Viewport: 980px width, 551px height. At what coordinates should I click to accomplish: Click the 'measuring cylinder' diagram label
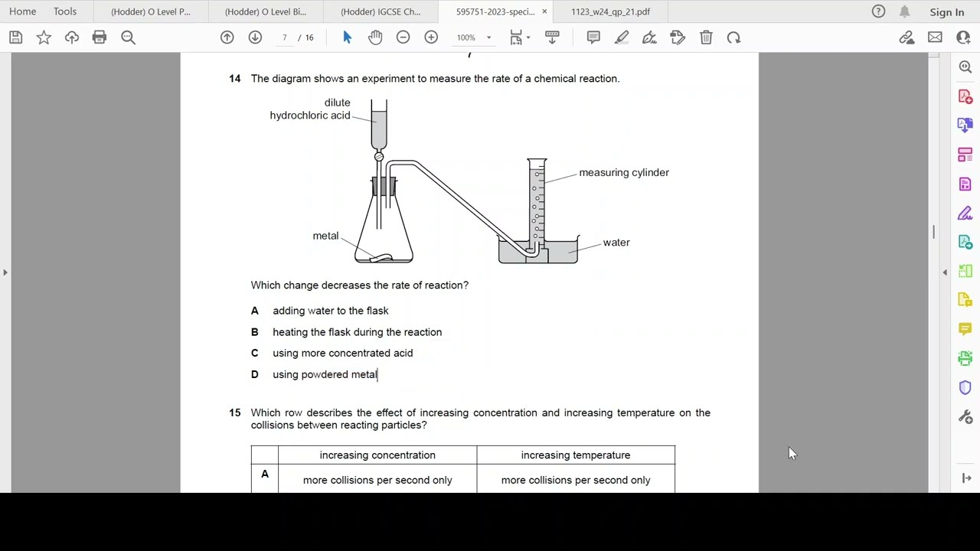pyautogui.click(x=624, y=172)
